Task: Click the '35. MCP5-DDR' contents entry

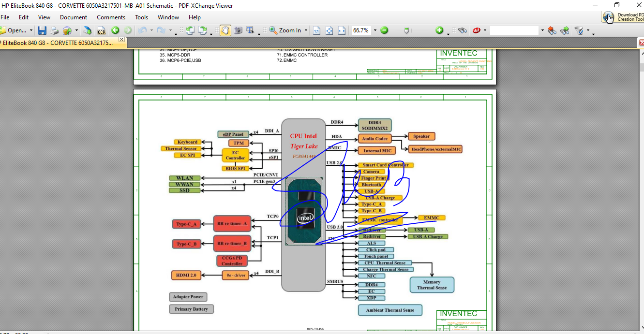Action: click(175, 55)
